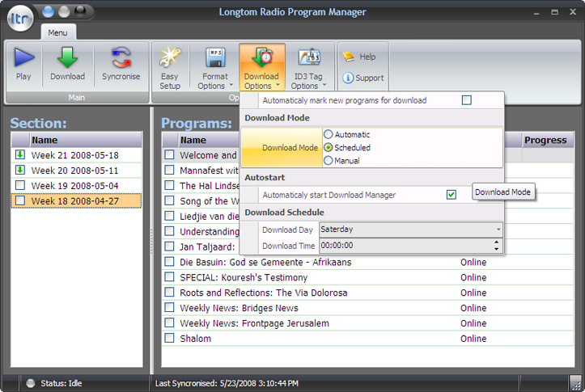585x392 pixels.
Task: Check The Hal Lindsey program box
Action: pos(169,185)
